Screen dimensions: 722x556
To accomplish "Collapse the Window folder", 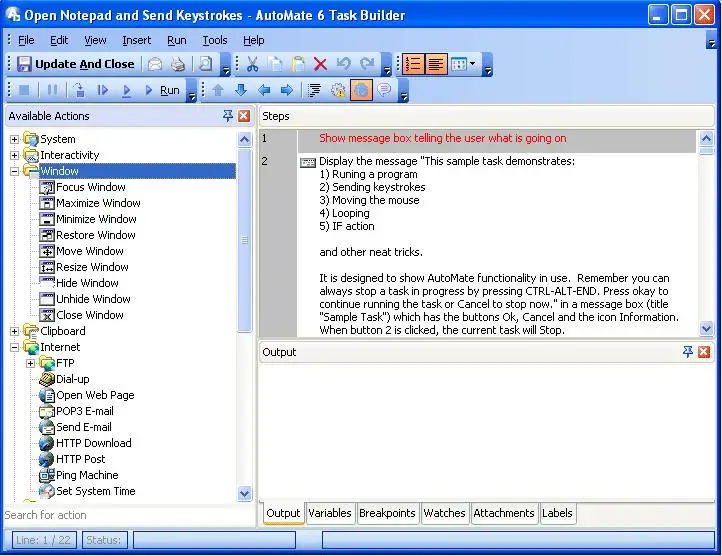I will (14, 171).
